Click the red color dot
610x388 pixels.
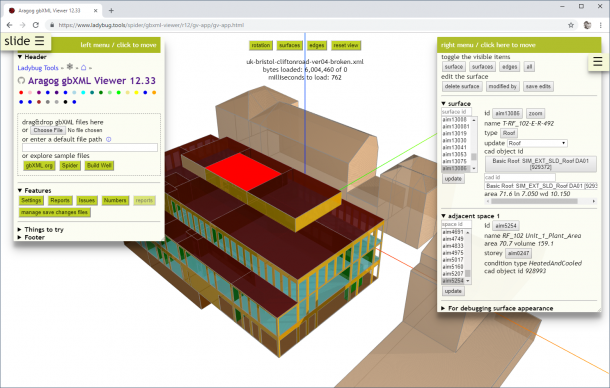click(21, 93)
